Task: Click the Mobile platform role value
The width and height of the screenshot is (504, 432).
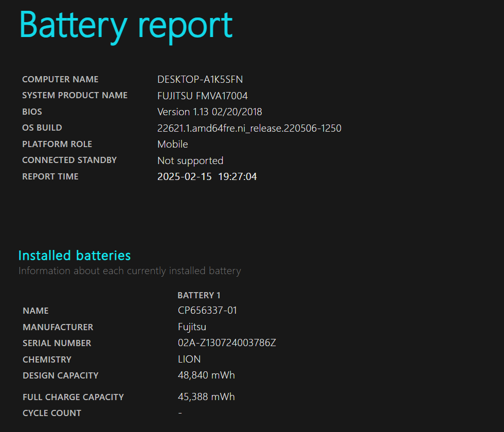Action: tap(173, 145)
